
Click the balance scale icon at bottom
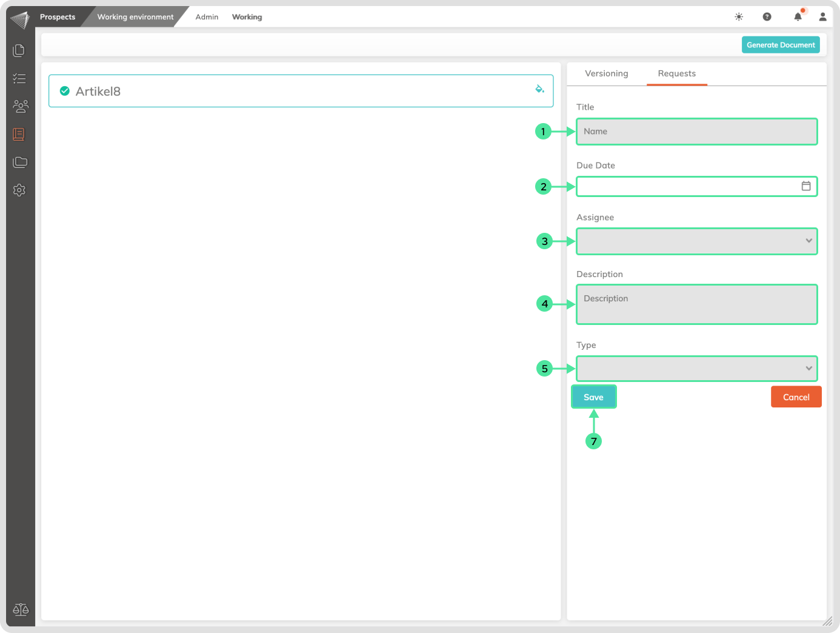21,609
